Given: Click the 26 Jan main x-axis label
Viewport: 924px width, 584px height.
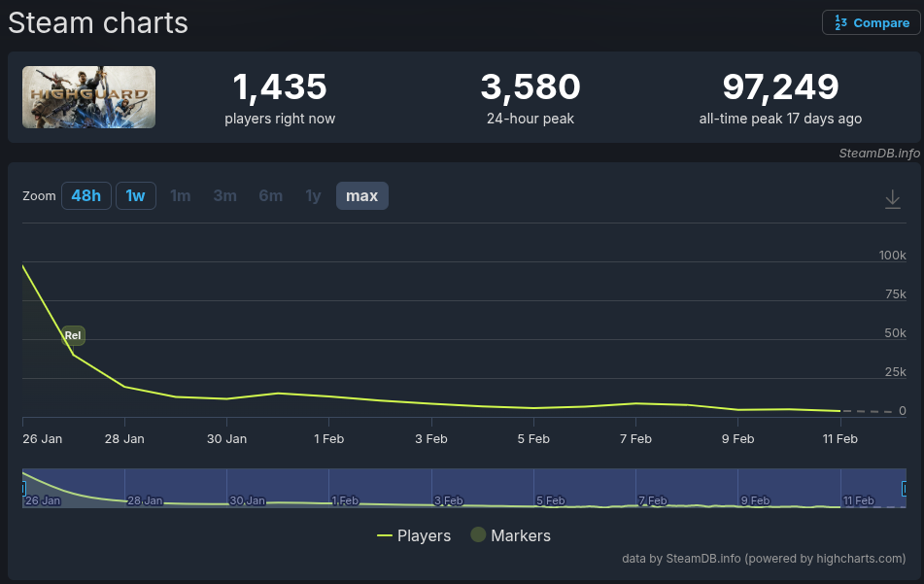Looking at the screenshot, I should pos(43,439).
